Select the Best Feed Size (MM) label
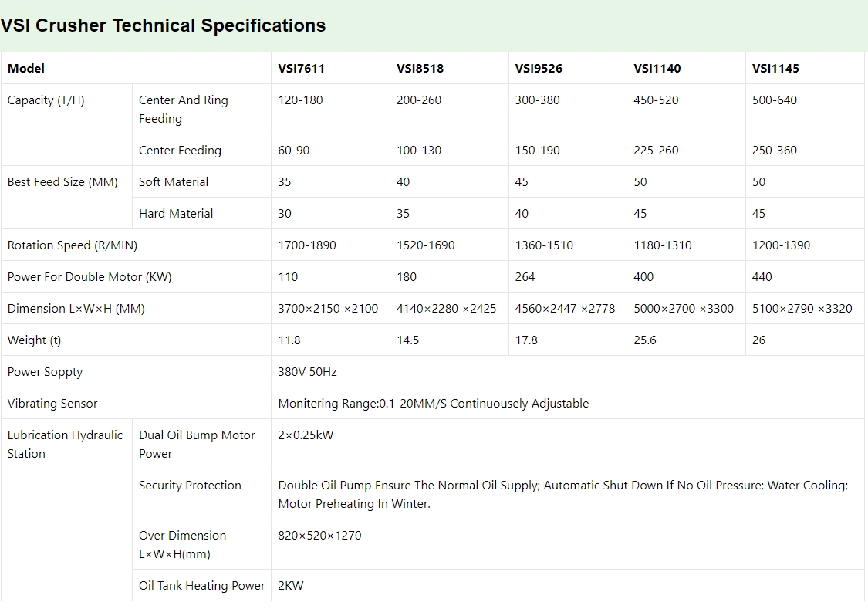 62,182
